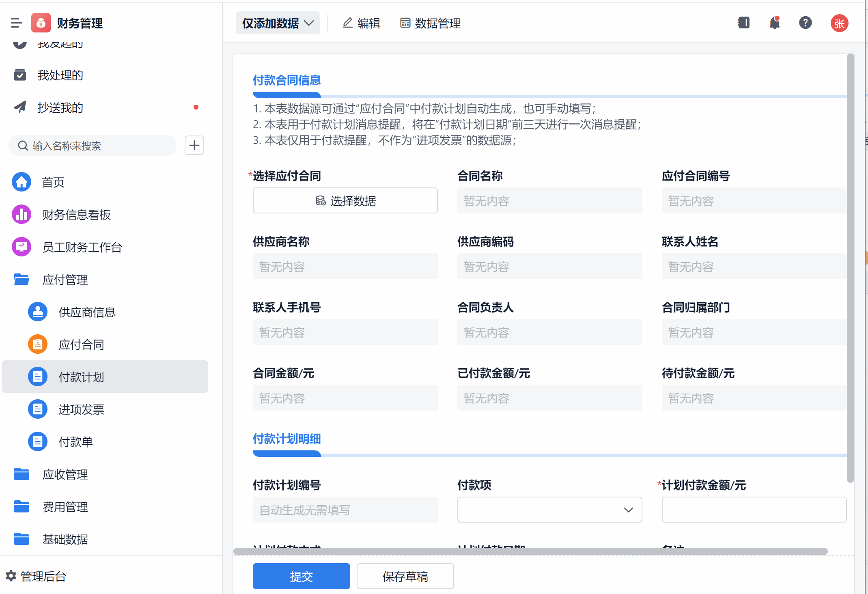Screen dimensions: 868x594
Task: Open 首页 home icon in sidebar
Action: click(x=22, y=182)
